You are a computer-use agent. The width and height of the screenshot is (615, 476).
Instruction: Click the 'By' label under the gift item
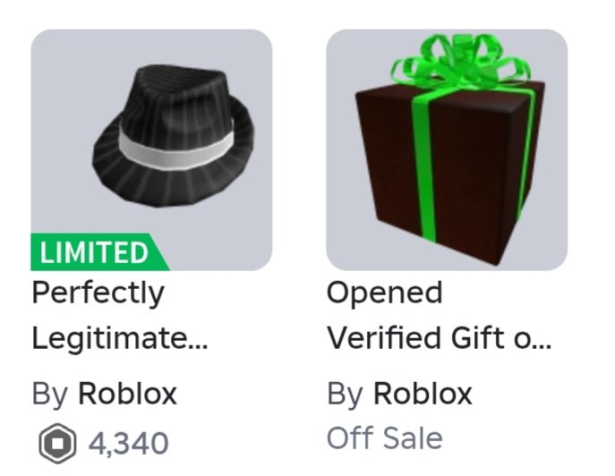(345, 395)
